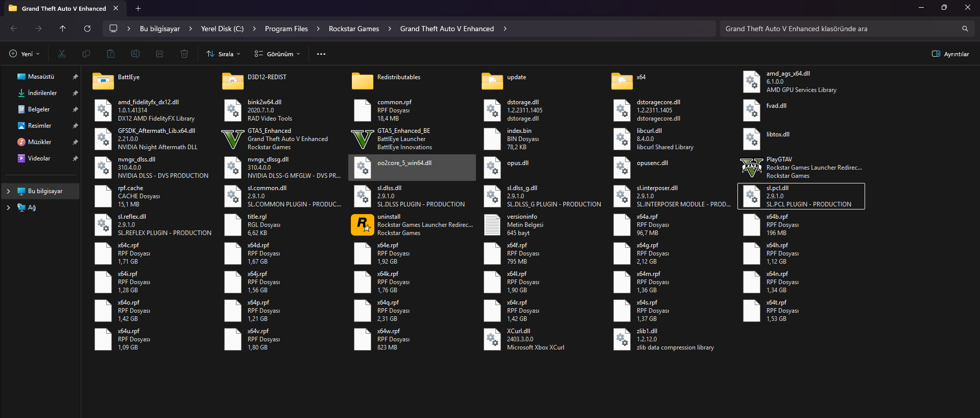Select the PlayGTAV launcher icon
Image resolution: width=980 pixels, height=418 pixels.
(752, 168)
